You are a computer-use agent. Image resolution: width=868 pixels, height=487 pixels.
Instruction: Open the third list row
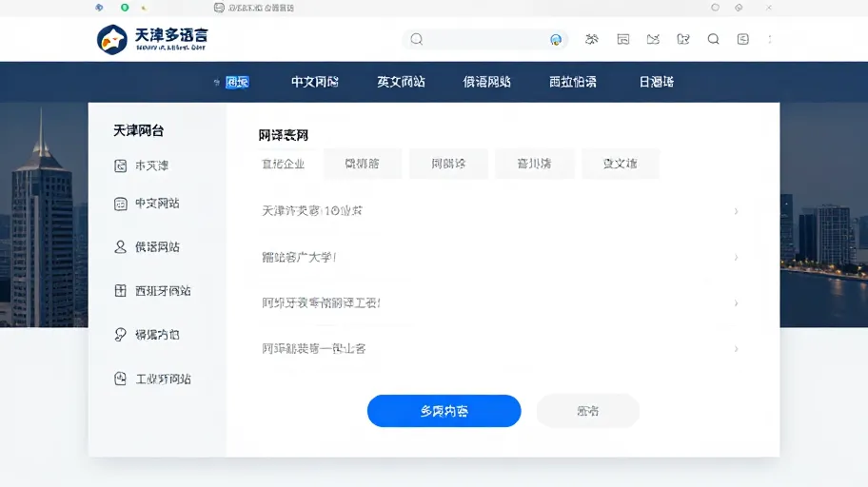pos(500,302)
